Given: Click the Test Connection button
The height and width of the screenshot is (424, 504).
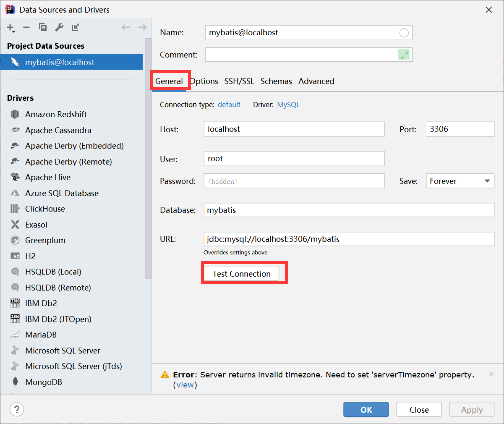Looking at the screenshot, I should click(x=241, y=274).
